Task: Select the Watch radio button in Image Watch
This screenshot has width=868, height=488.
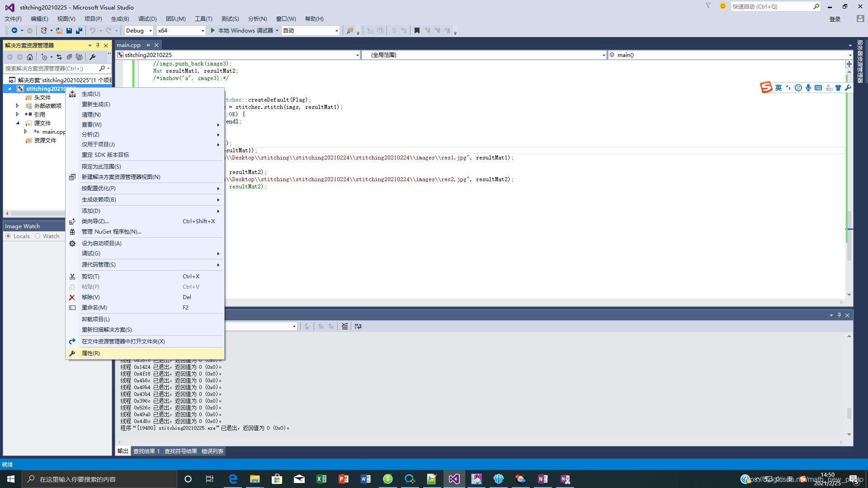Action: point(38,236)
